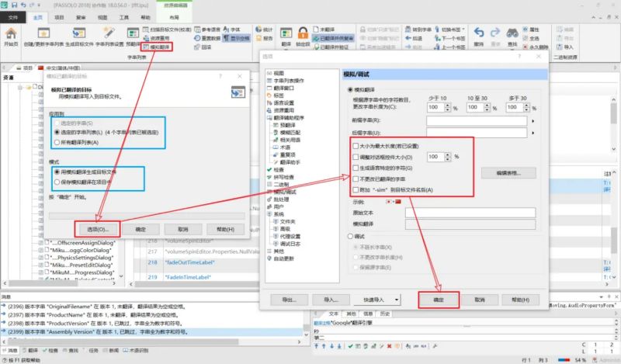
Task: Click the 原始文本 sample input field
Action: 464,212
